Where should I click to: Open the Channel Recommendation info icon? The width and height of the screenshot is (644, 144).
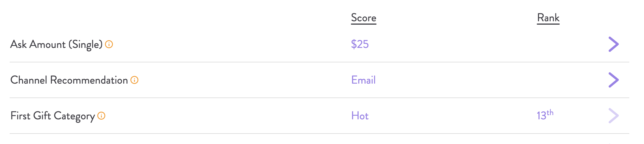pyautogui.click(x=134, y=80)
